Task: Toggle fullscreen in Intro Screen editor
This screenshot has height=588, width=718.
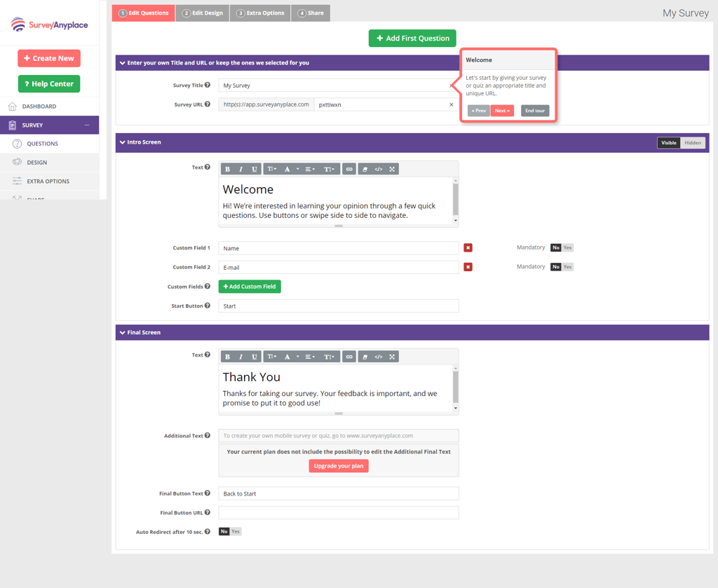Action: pyautogui.click(x=392, y=170)
